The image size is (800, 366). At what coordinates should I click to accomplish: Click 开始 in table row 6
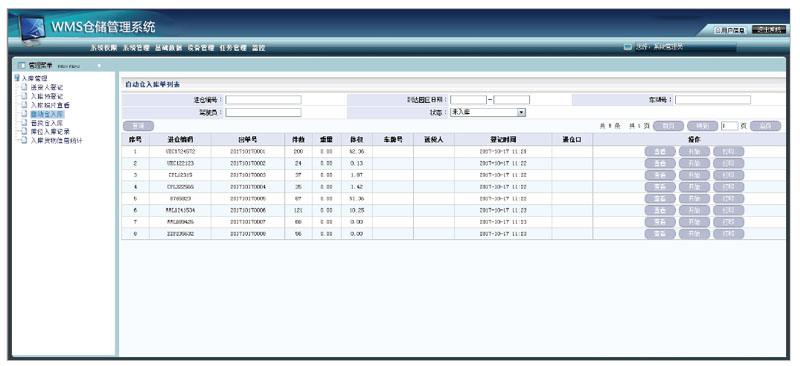694,210
